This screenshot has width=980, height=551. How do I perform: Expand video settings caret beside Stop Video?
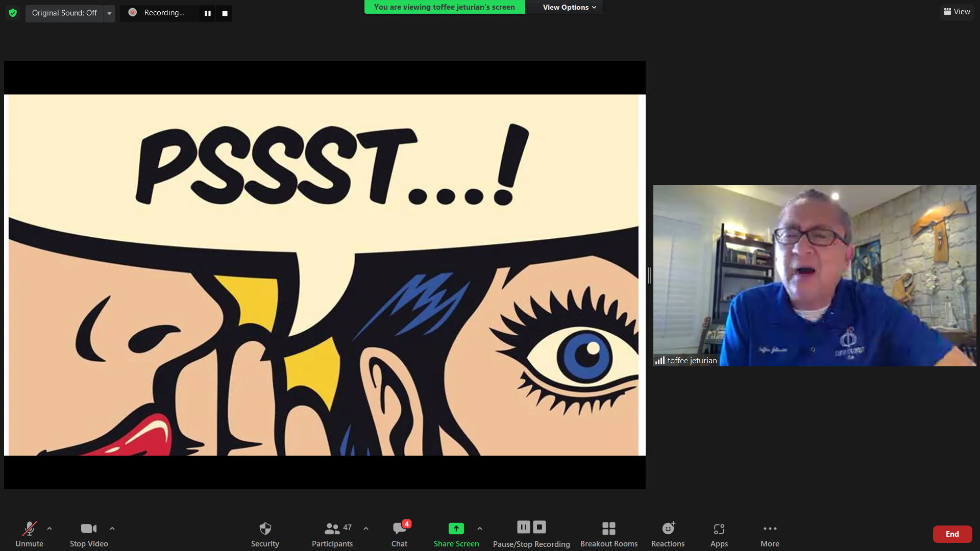(112, 529)
